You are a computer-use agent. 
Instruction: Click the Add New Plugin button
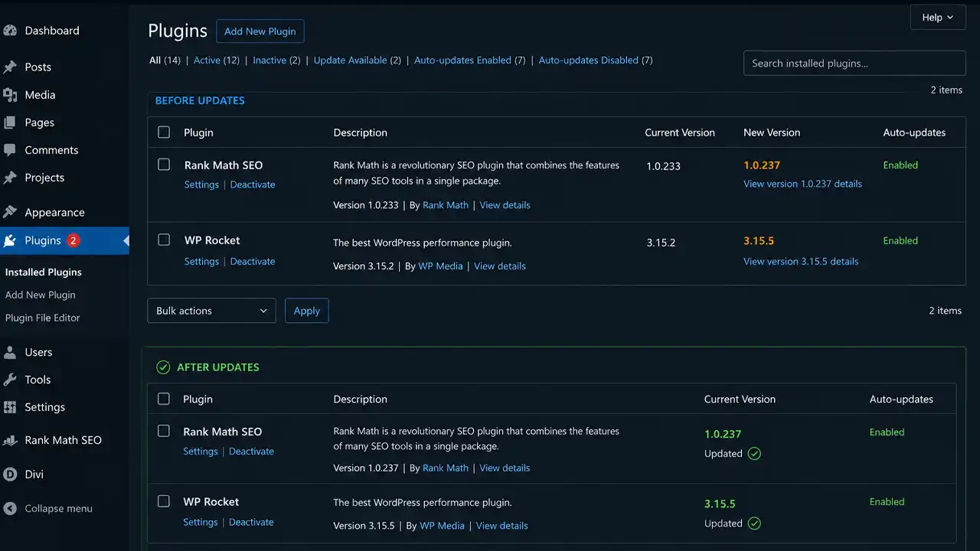[260, 31]
